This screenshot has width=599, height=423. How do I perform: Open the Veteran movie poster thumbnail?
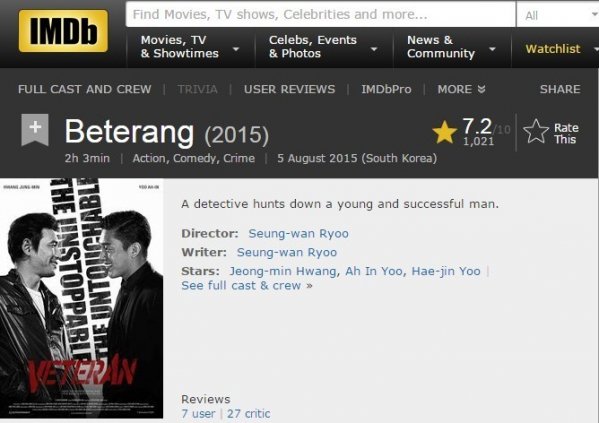click(81, 298)
